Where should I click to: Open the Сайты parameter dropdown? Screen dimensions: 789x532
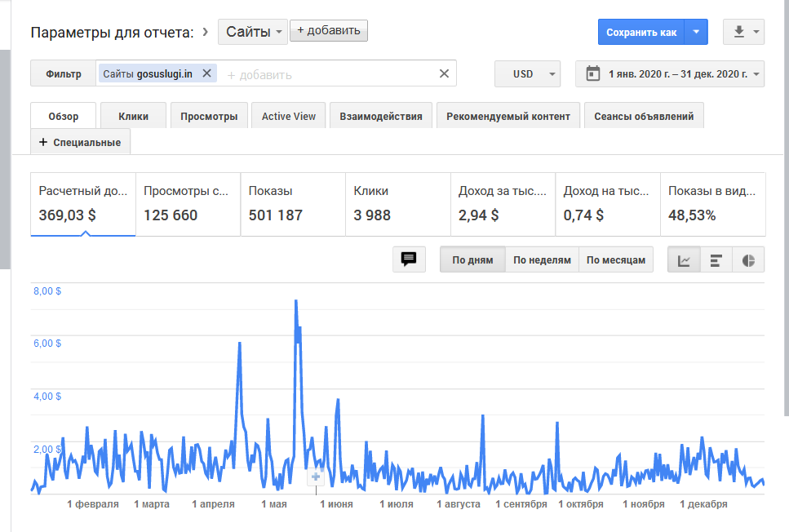click(253, 32)
